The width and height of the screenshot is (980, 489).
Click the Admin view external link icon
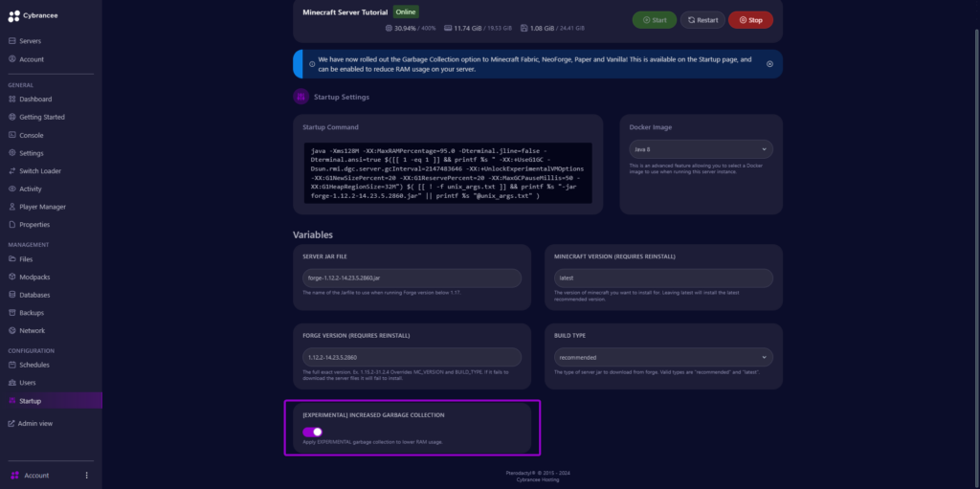(11, 423)
